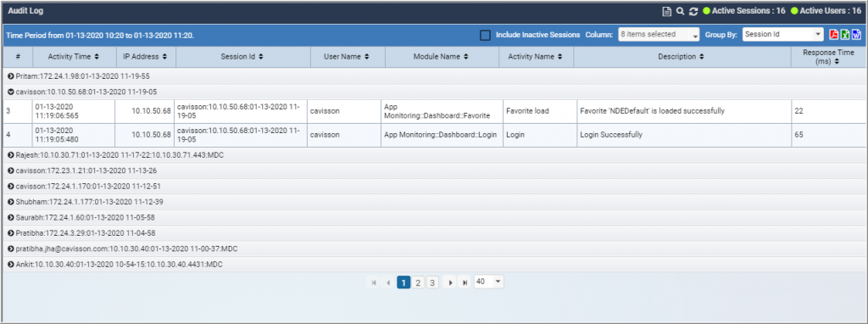
Task: Sort by Activity Name column
Action: pyautogui.click(x=536, y=57)
